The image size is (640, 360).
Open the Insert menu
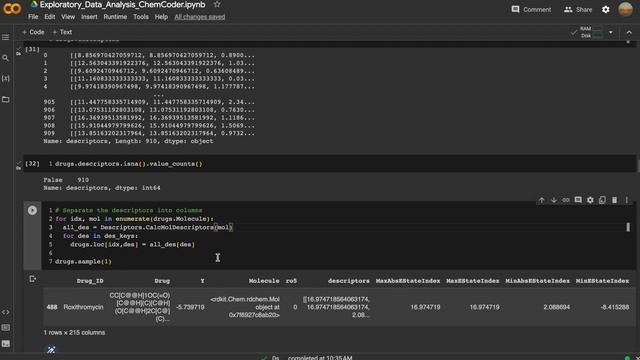click(x=89, y=17)
